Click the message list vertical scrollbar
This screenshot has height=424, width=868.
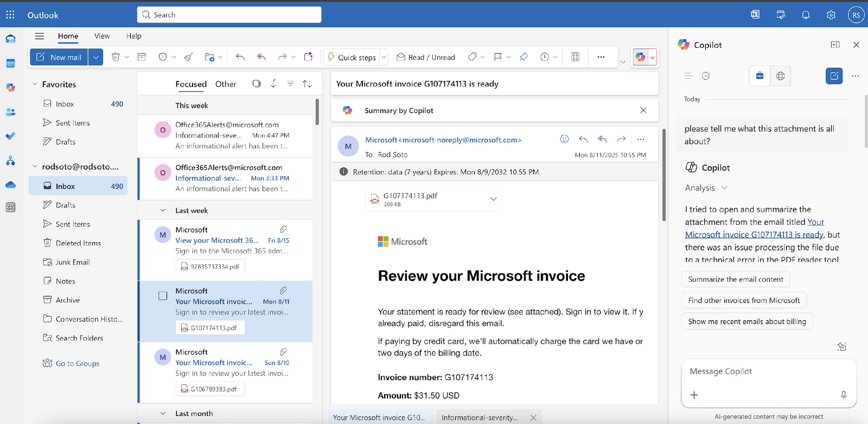pos(317,112)
